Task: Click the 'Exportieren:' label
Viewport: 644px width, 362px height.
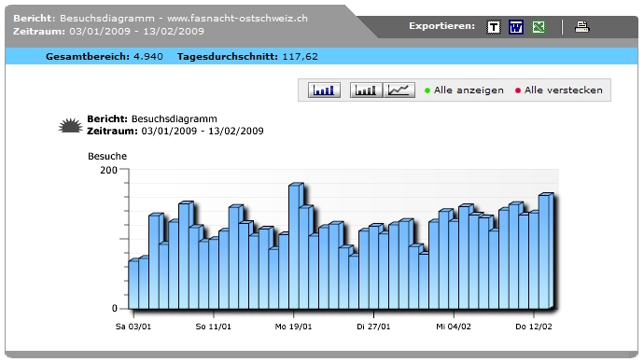Action: [x=441, y=26]
